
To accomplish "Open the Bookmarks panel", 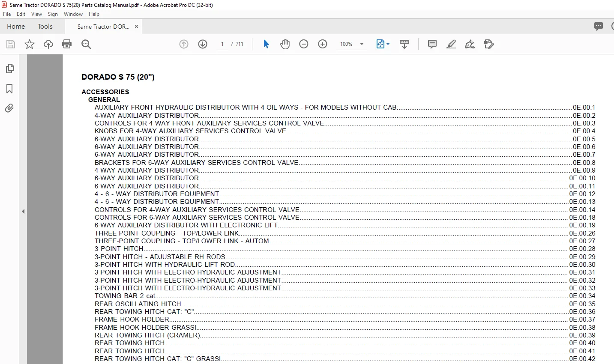I will click(9, 89).
